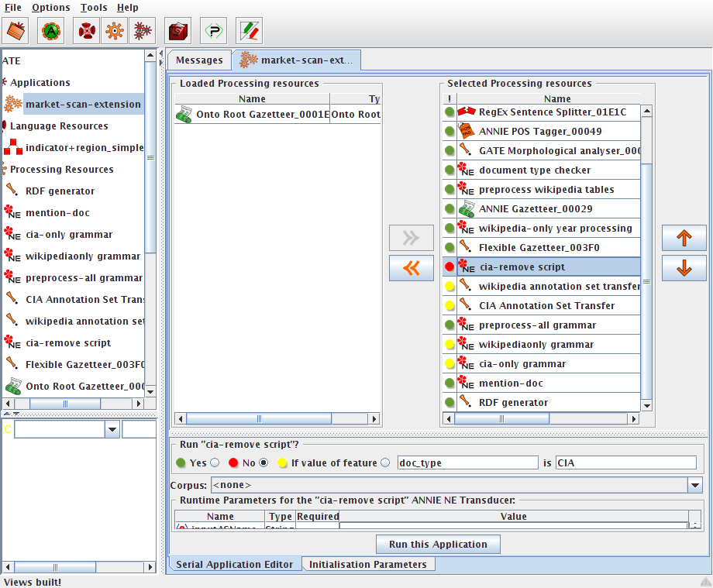Click the yellow status dot for wikipediaonly grammar

[449, 345]
